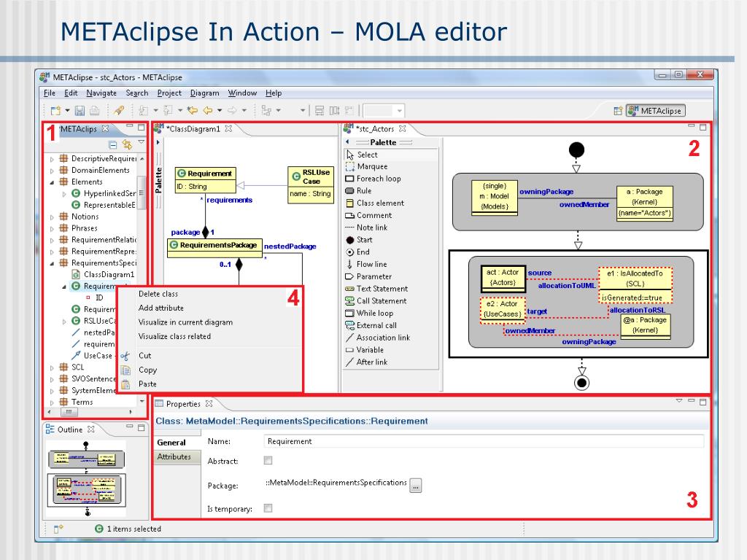
Task: Pick the Note link tool
Action: pyautogui.click(x=366, y=227)
